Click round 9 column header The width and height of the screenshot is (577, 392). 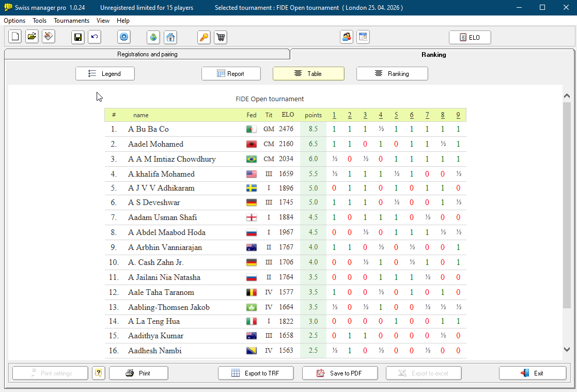(458, 115)
